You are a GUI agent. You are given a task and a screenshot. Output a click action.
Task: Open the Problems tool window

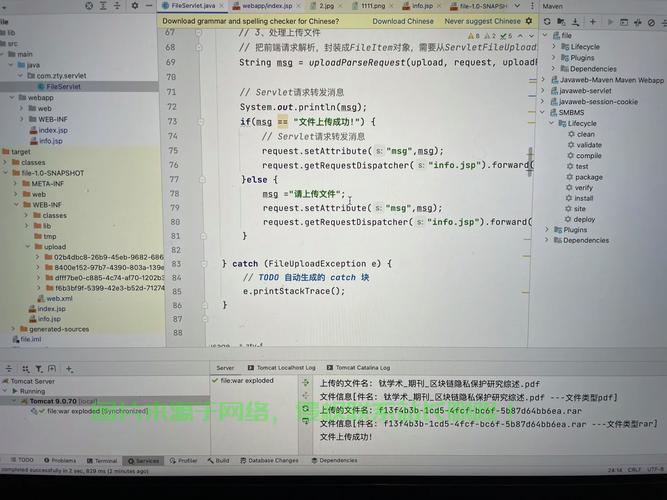click(x=60, y=460)
